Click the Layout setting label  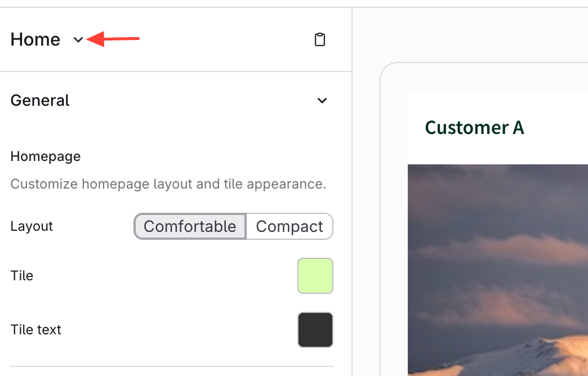32,226
